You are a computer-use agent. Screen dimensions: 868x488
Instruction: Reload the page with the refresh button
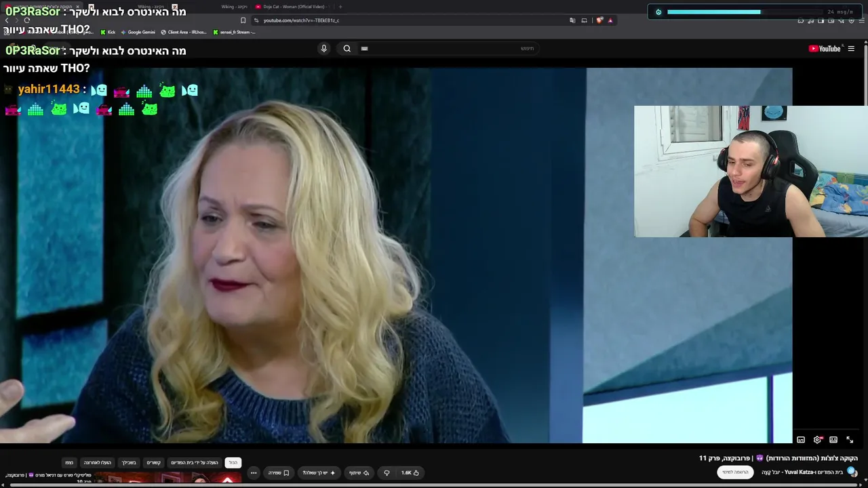(x=27, y=20)
